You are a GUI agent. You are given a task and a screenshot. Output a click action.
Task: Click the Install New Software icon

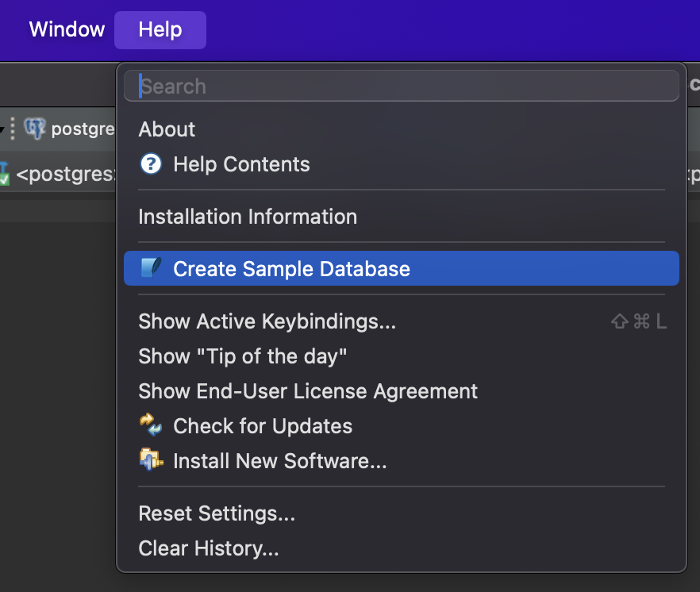point(152,459)
